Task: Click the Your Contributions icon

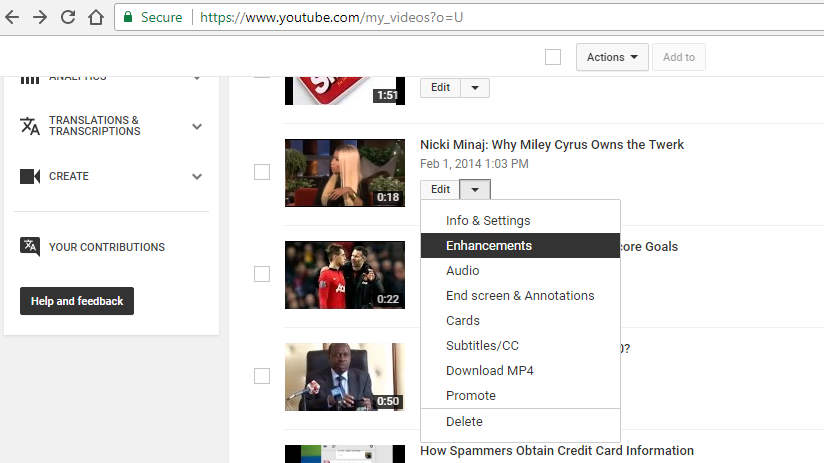Action: pyautogui.click(x=30, y=246)
